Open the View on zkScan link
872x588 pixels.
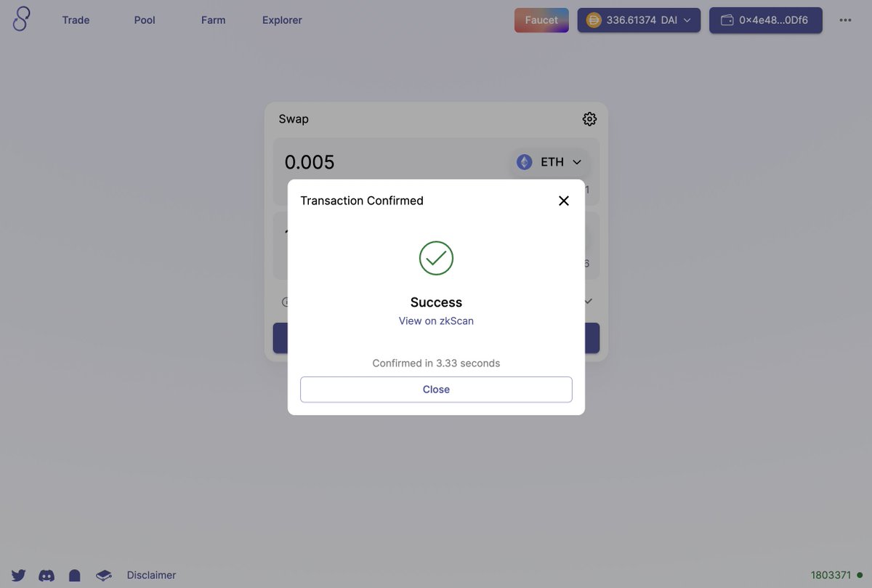click(x=436, y=321)
